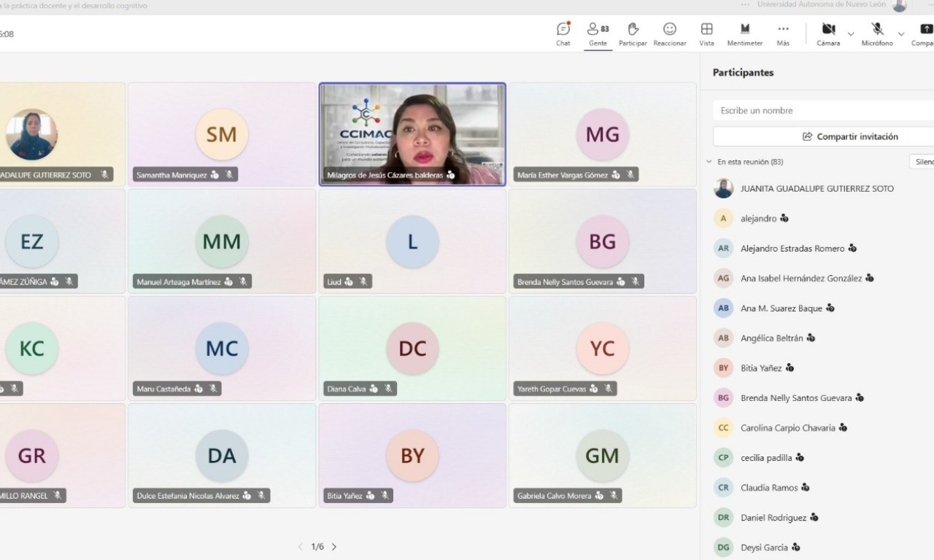
Task: Click the Compartir invitación button
Action: click(850, 136)
